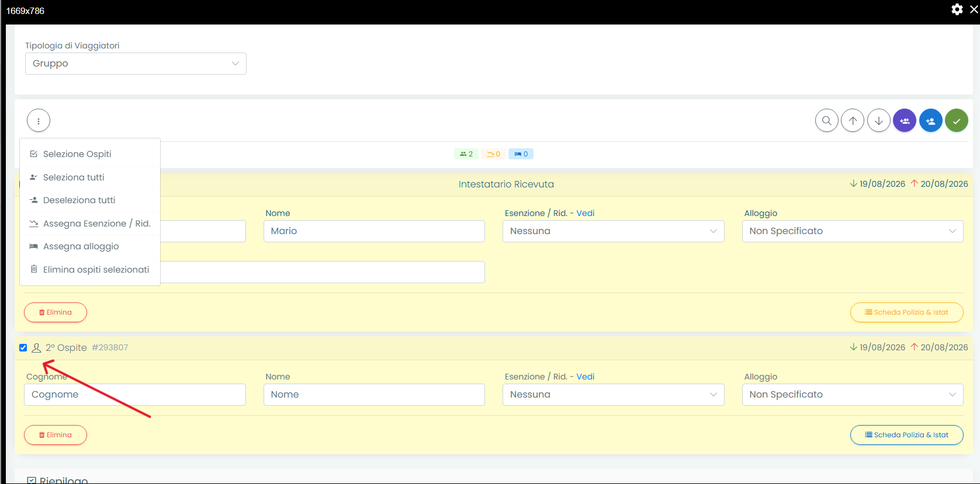Click arrival date 19/08/2026 in 2° Ospite row

pyautogui.click(x=882, y=347)
